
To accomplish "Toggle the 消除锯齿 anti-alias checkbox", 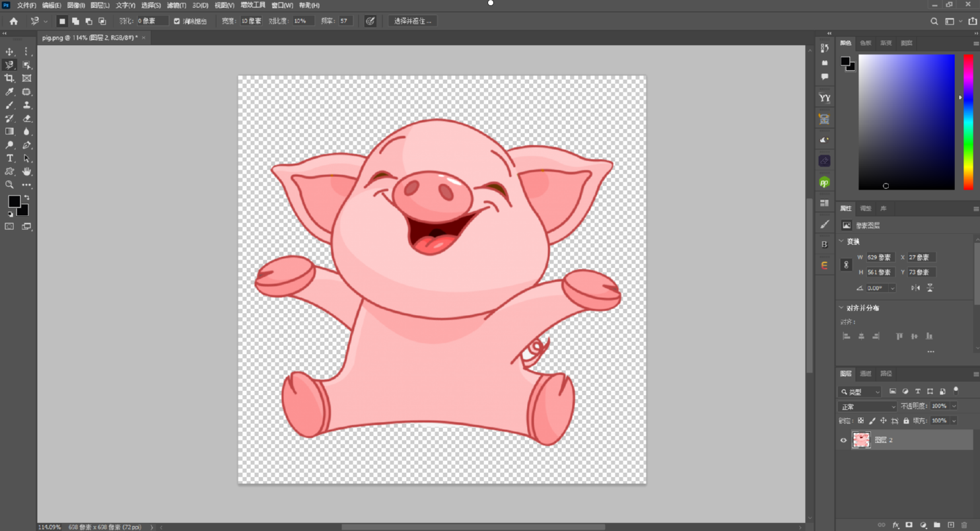I will click(176, 21).
